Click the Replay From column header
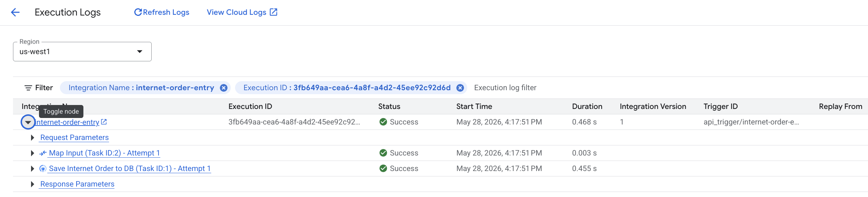 (x=841, y=106)
